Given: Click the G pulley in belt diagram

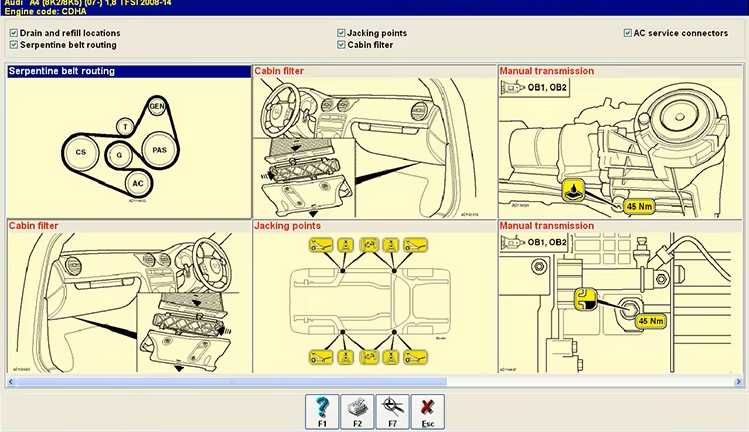Looking at the screenshot, I should (119, 155).
